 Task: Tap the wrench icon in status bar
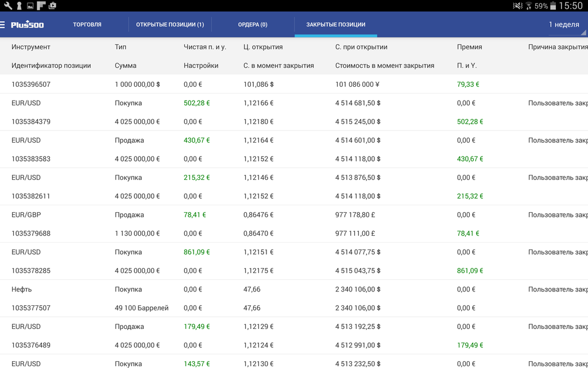(x=7, y=6)
